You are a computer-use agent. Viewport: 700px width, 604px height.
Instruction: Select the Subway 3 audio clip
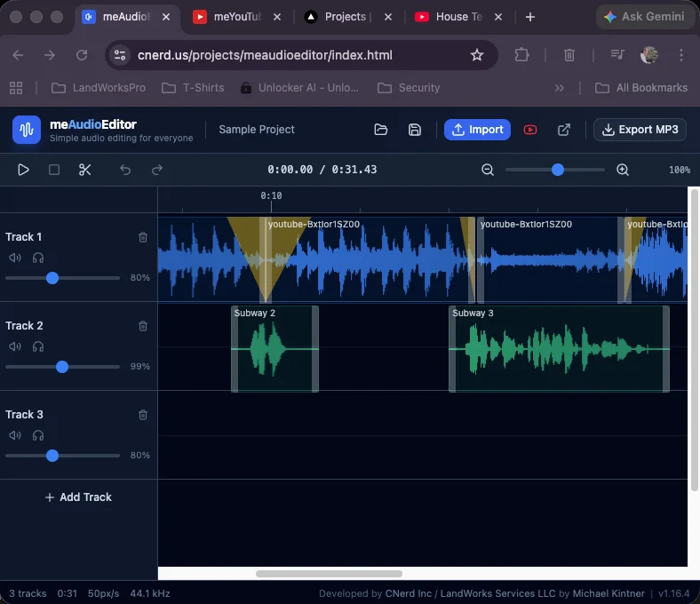(x=559, y=349)
